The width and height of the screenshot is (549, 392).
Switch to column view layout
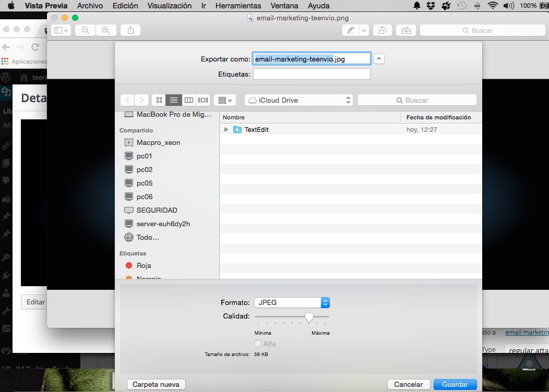189,100
